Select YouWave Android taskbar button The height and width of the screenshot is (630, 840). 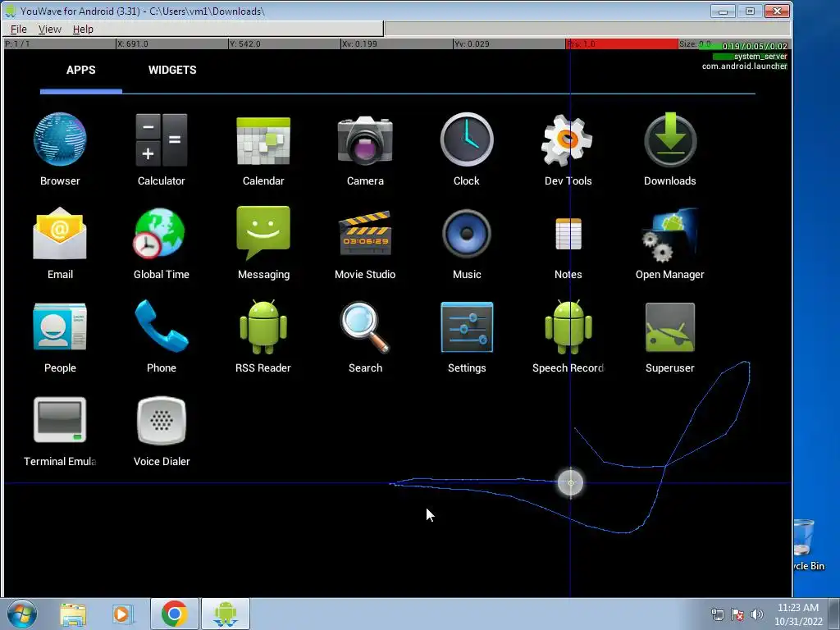pos(225,614)
